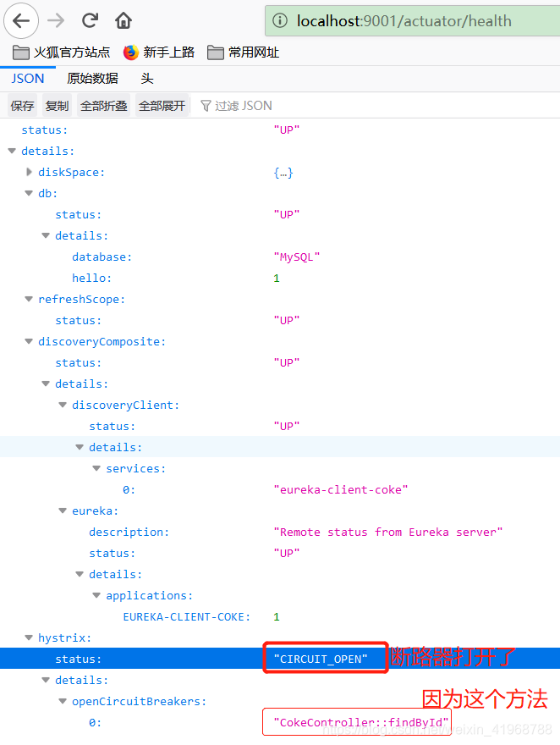This screenshot has height=745, width=560.
Task: Go back to the previous page
Action: pos(21,20)
